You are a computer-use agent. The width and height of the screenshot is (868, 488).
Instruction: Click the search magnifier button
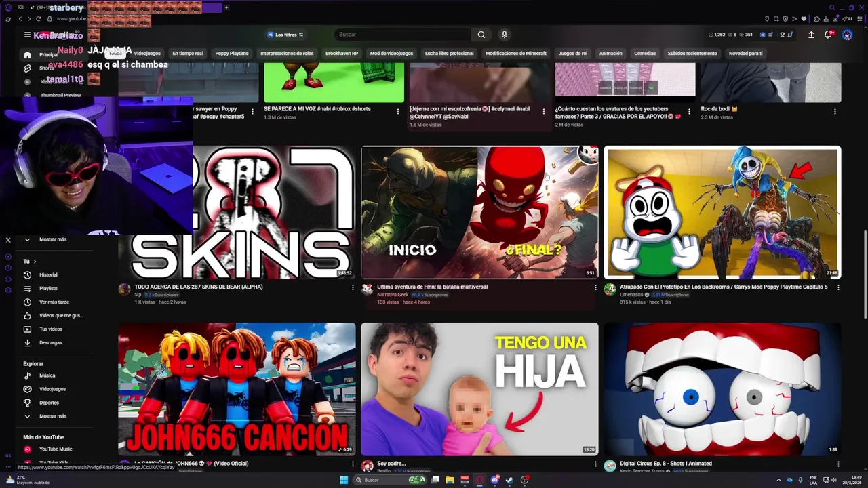coord(481,35)
